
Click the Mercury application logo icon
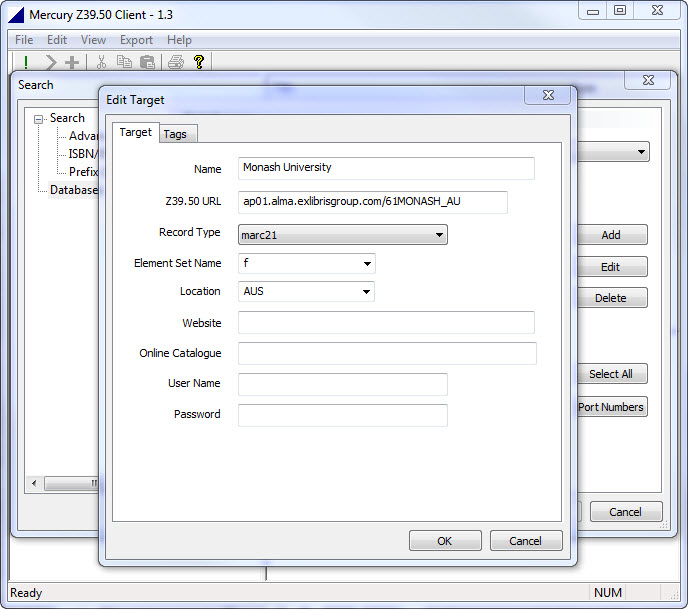point(16,15)
